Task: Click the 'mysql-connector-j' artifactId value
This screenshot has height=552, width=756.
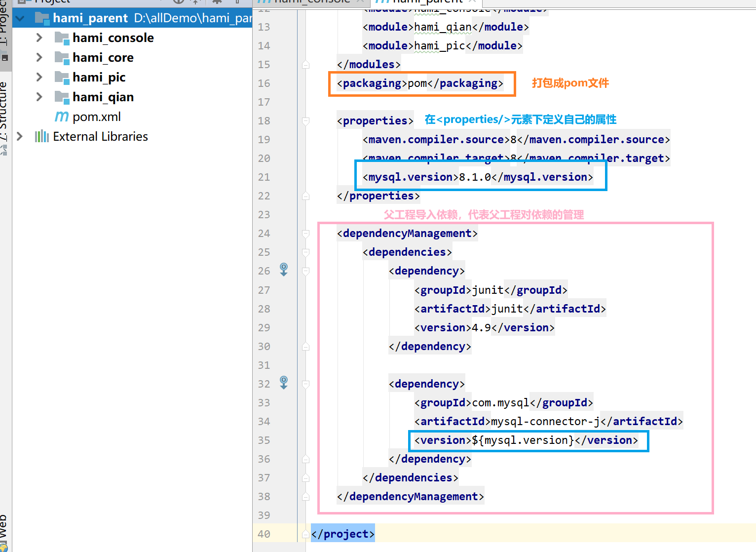Action: [x=546, y=422]
